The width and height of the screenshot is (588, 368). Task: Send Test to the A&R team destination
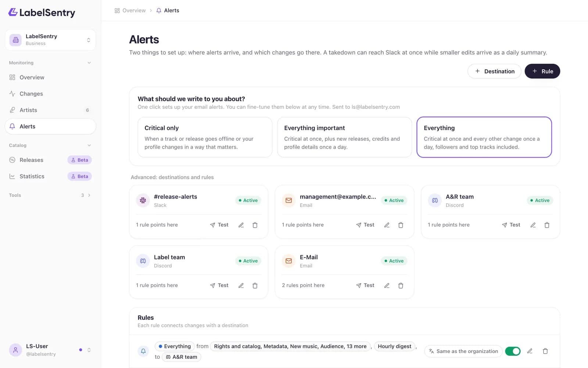click(x=511, y=225)
